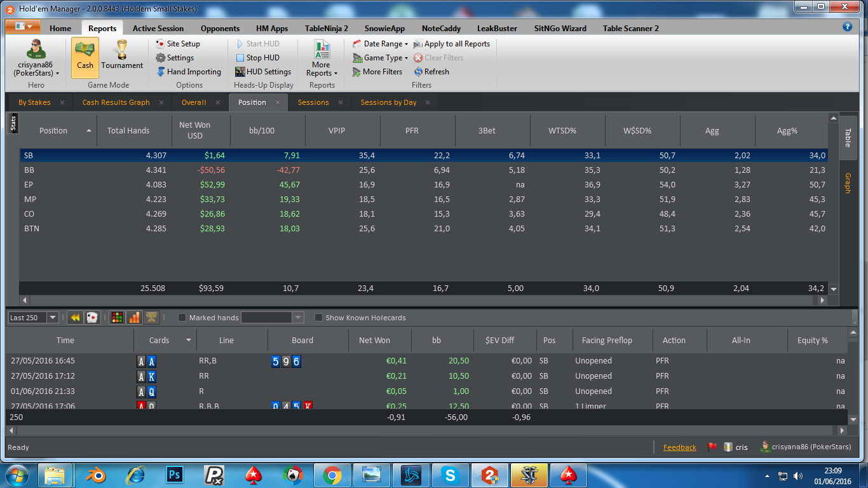
Task: Open Photoshop from the taskbar
Action: tap(174, 475)
